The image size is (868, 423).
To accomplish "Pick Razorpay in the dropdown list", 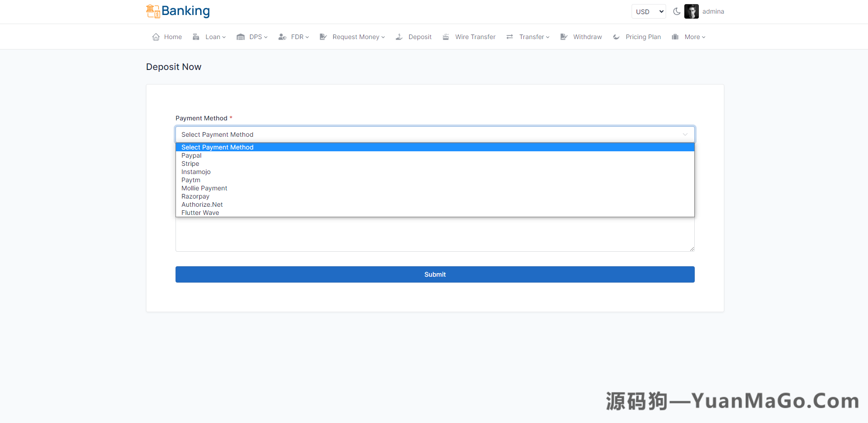I will 195,196.
